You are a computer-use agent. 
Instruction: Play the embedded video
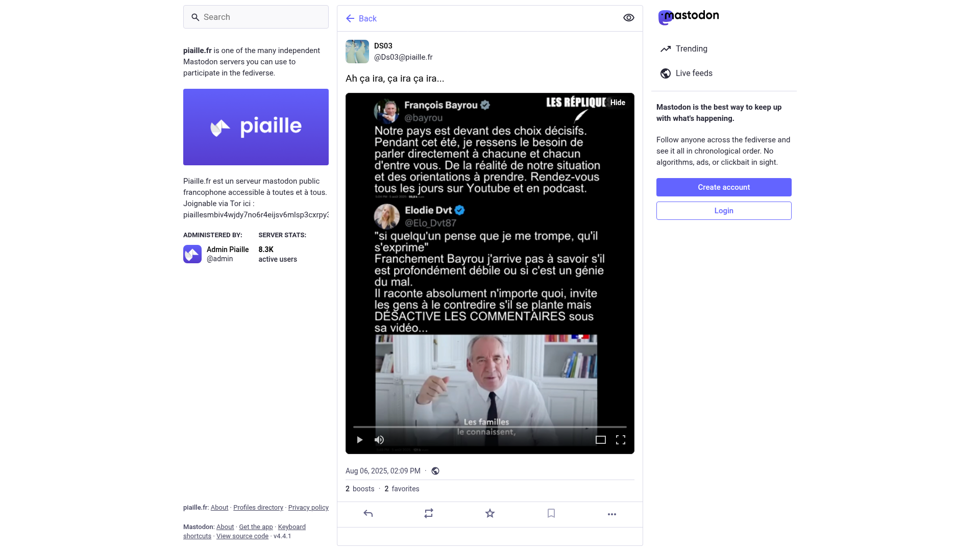(360, 440)
